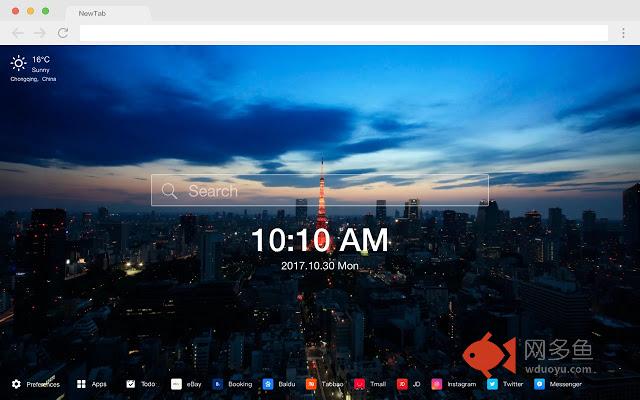Click the Messenger label
The image size is (640, 400).
pyautogui.click(x=566, y=384)
